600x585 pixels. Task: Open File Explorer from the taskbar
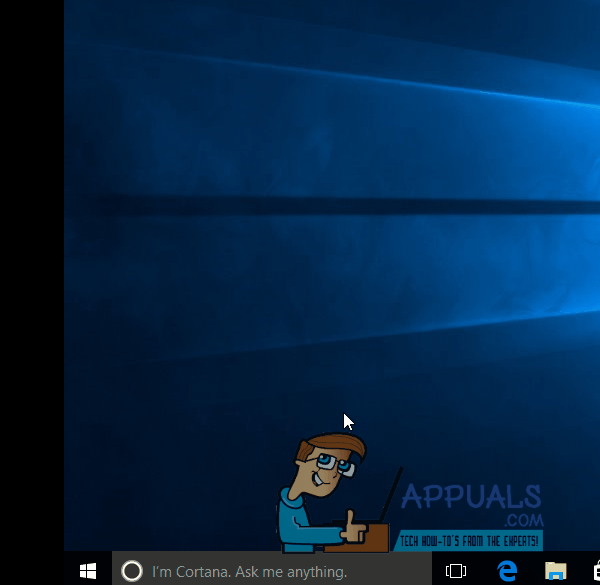[x=556, y=571]
